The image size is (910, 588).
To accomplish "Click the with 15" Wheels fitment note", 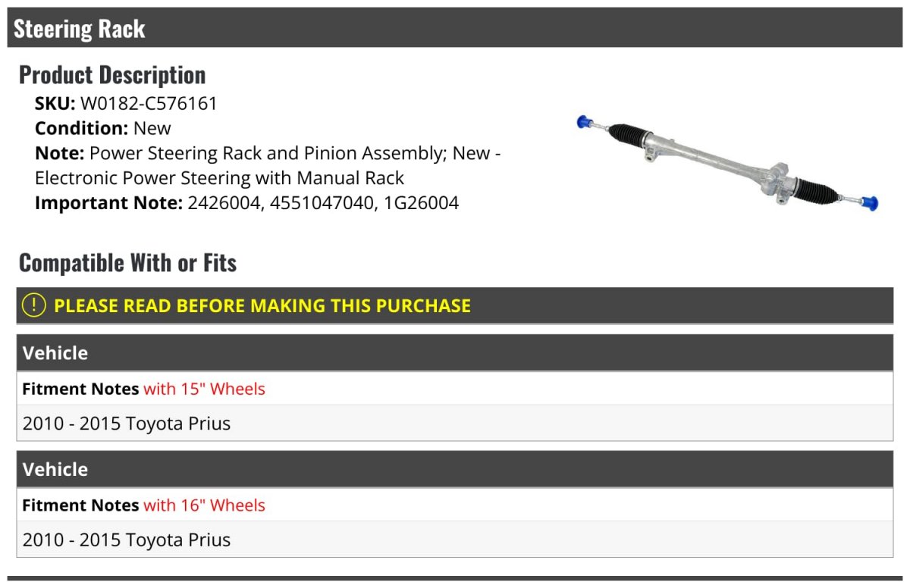I will tap(205, 389).
